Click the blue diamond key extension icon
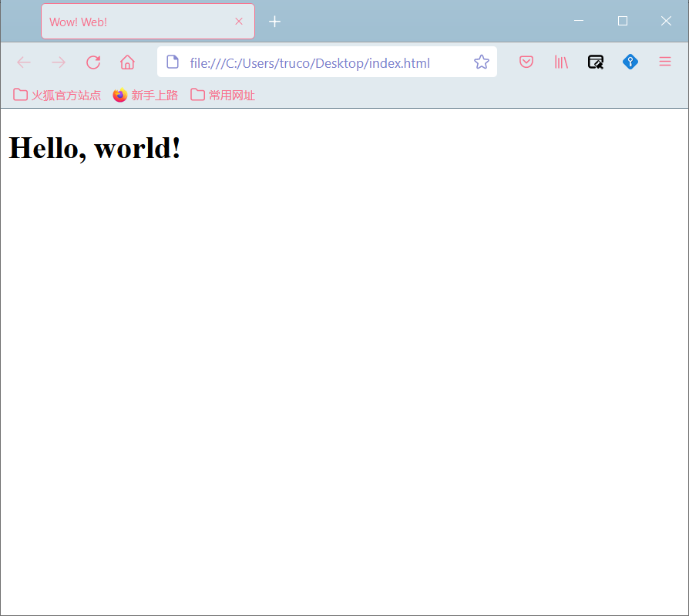Viewport: 689px width, 616px height. [x=630, y=62]
